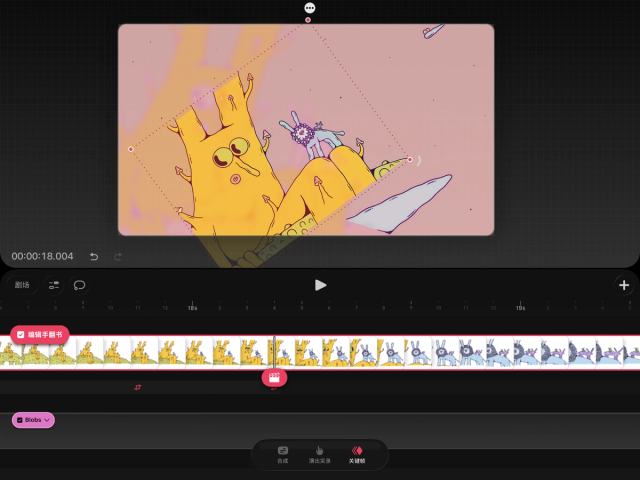Viewport: 640px width, 480px height.
Task: Click the 编辑手翻书 flipbook label
Action: point(45,335)
